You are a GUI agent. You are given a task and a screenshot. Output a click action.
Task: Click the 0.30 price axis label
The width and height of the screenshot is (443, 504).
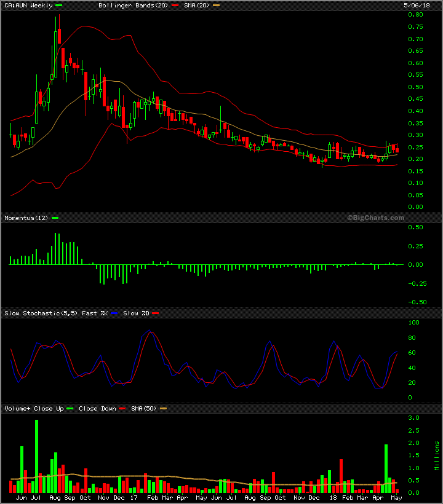tap(415, 135)
